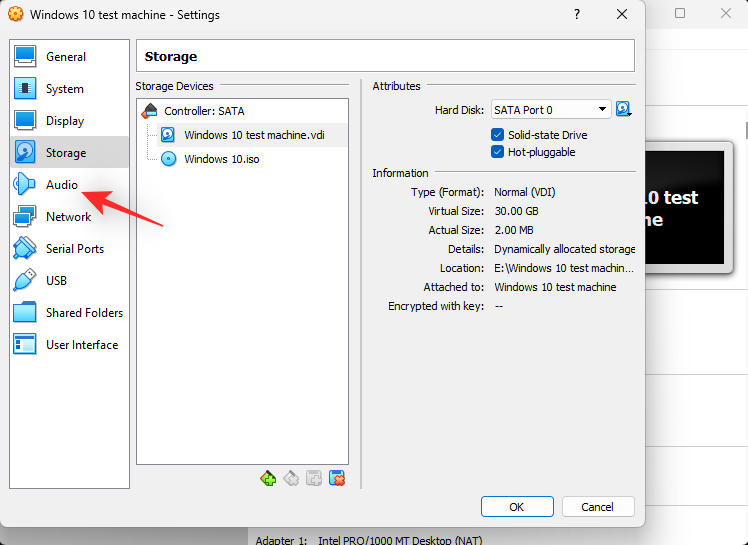Click the Audio speaker icon in sidebar
The image size is (748, 545).
[25, 185]
